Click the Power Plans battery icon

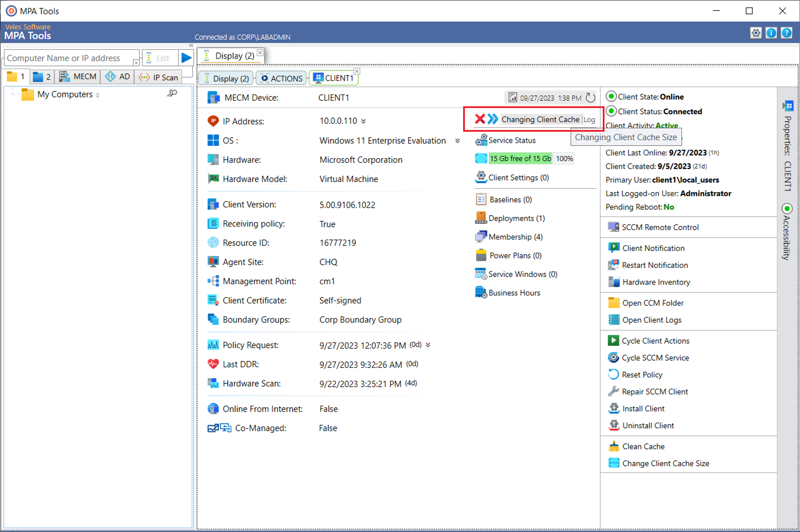[481, 255]
